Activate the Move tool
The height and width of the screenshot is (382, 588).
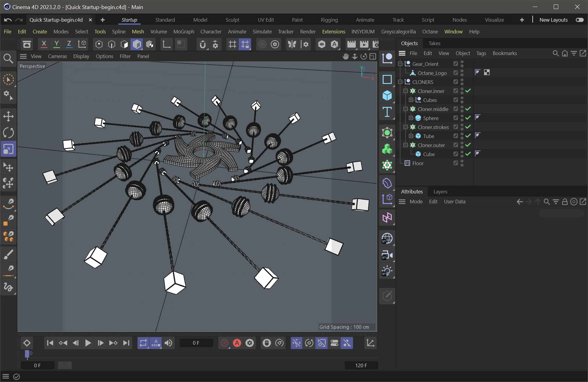click(8, 116)
